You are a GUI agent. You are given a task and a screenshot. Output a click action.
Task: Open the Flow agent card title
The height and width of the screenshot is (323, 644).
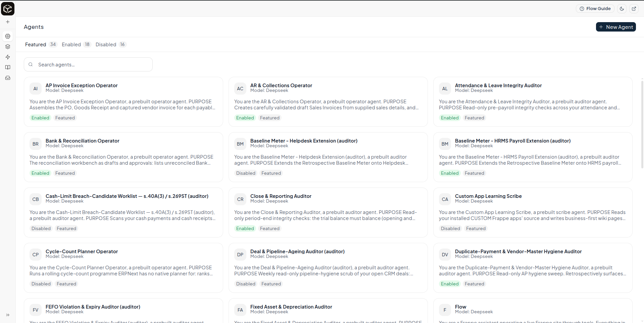(460, 307)
